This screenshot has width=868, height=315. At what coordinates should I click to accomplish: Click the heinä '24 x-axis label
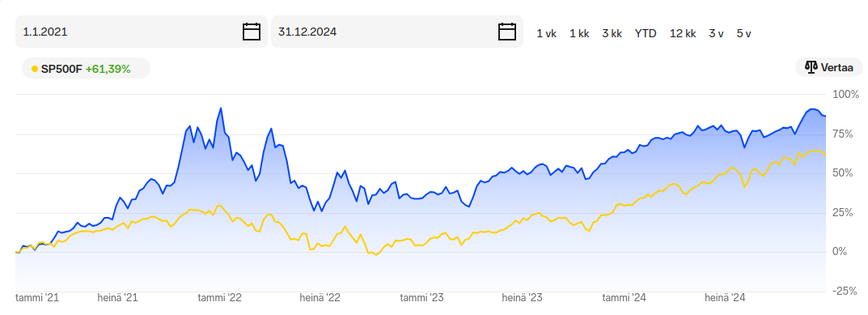pyautogui.click(x=725, y=298)
